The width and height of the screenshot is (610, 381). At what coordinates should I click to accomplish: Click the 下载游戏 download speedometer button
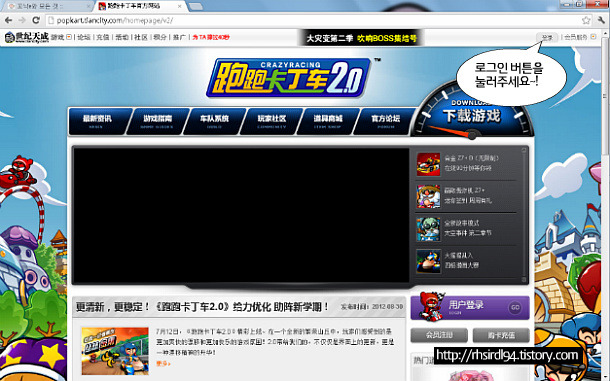point(472,116)
